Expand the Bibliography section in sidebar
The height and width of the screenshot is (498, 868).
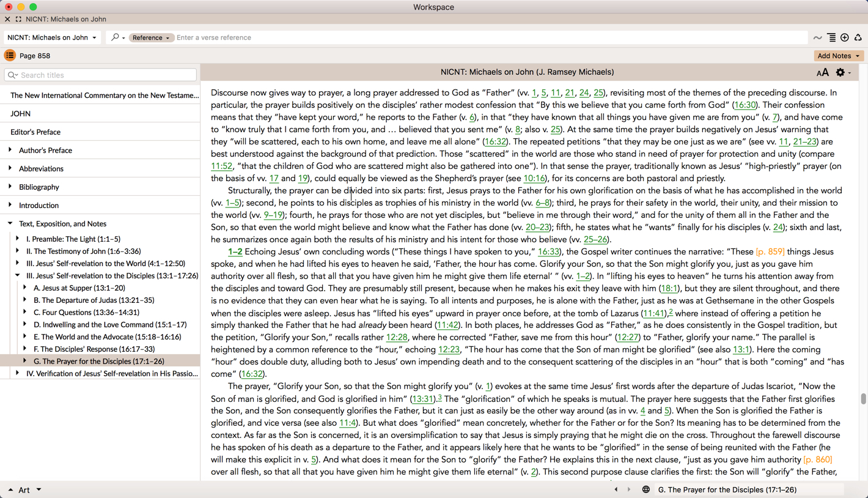point(10,187)
